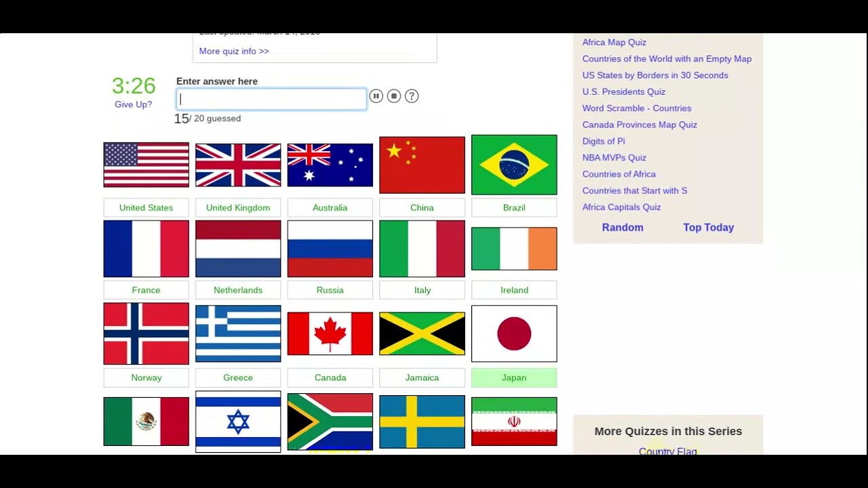The width and height of the screenshot is (868, 488).
Task: Click the Italy flag image
Action: click(x=422, y=249)
